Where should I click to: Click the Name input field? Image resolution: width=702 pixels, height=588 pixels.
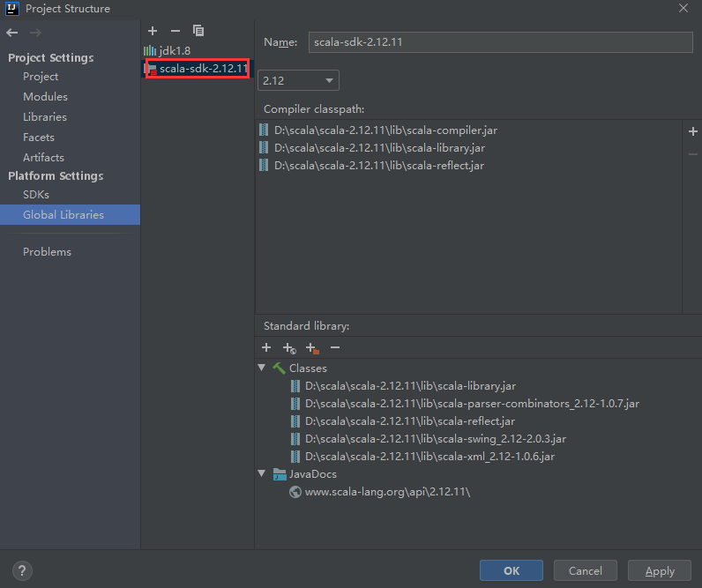click(x=501, y=42)
